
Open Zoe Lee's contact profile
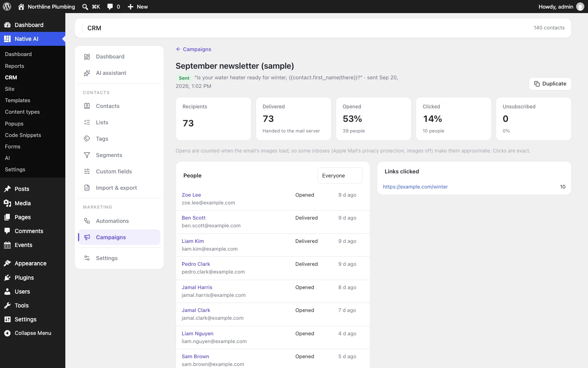(x=191, y=195)
